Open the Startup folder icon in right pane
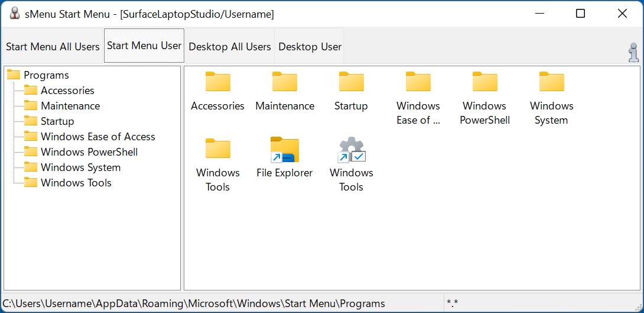This screenshot has width=644, height=313. (x=351, y=82)
